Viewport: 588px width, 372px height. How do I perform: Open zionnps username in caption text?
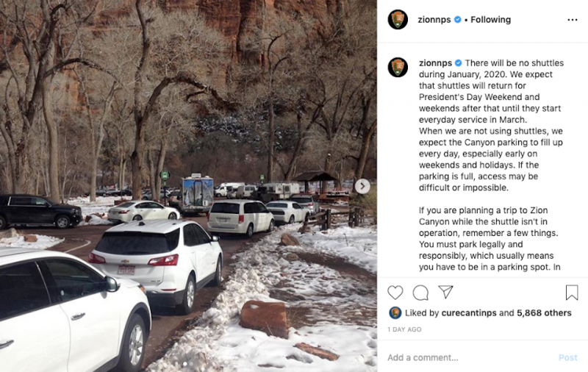tap(435, 63)
